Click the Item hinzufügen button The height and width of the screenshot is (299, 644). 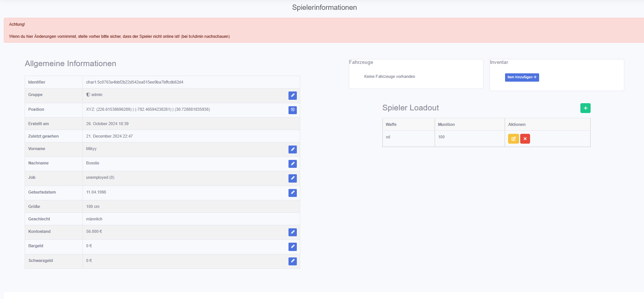(x=522, y=77)
